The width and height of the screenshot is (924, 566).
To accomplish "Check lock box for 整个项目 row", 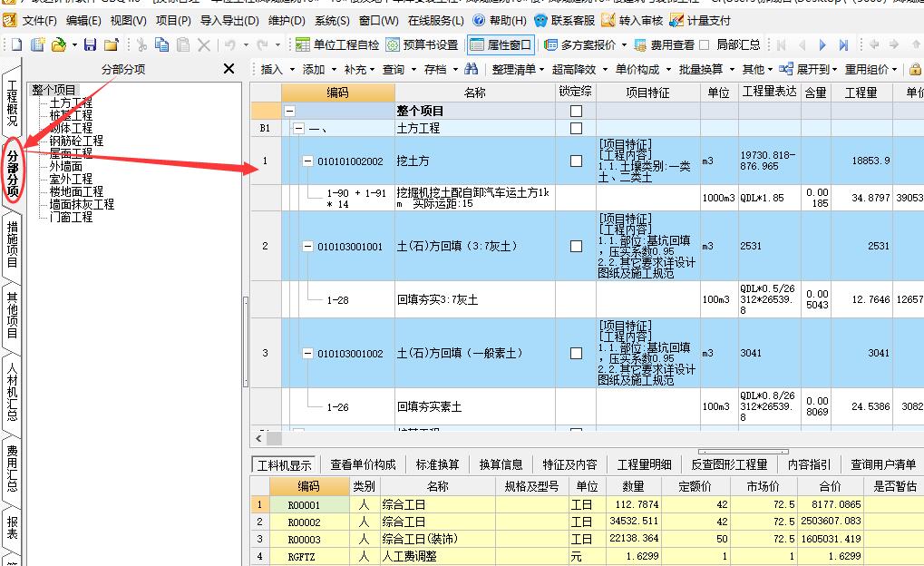I will coord(577,111).
